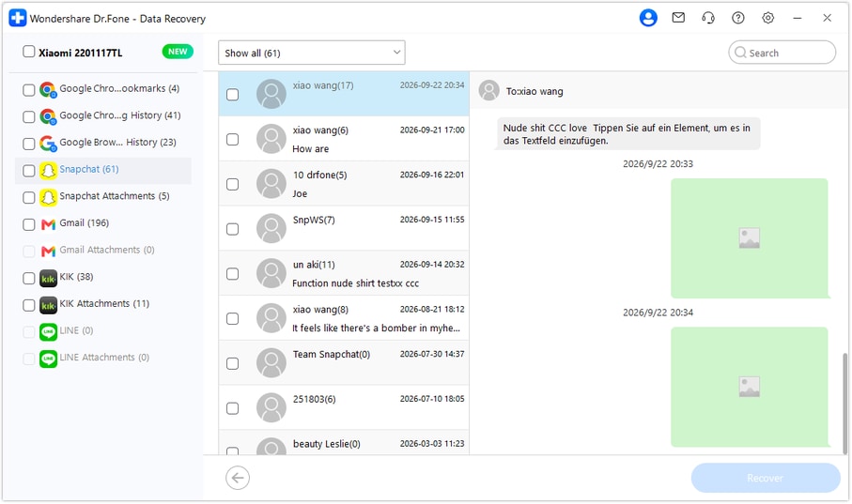Click 'Function nude shirt testxx ccc' preview

click(x=355, y=283)
